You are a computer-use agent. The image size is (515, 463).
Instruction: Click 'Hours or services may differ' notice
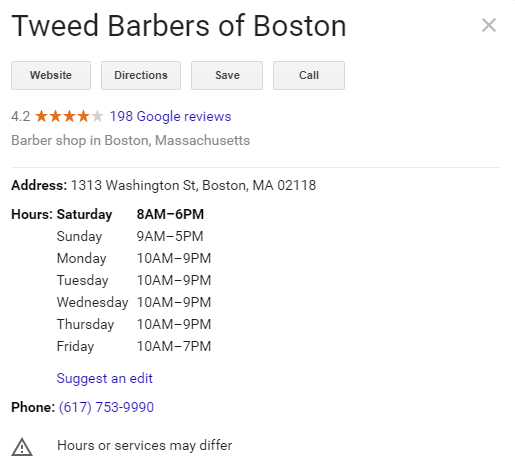145,446
